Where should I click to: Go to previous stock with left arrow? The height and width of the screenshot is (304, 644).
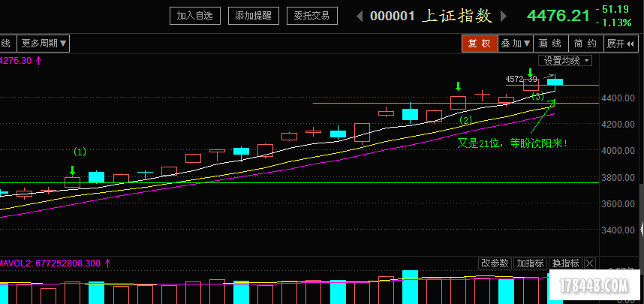coord(360,17)
